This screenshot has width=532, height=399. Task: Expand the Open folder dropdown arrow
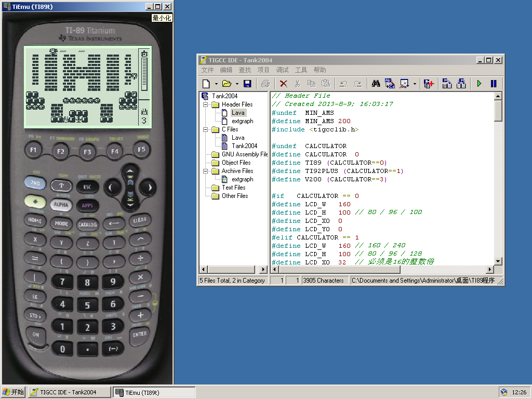pyautogui.click(x=237, y=84)
